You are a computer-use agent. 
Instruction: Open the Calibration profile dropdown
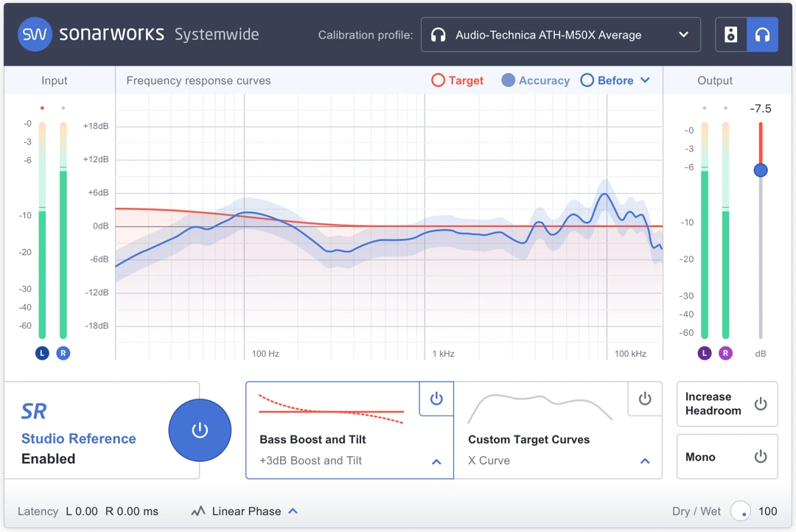coord(560,35)
